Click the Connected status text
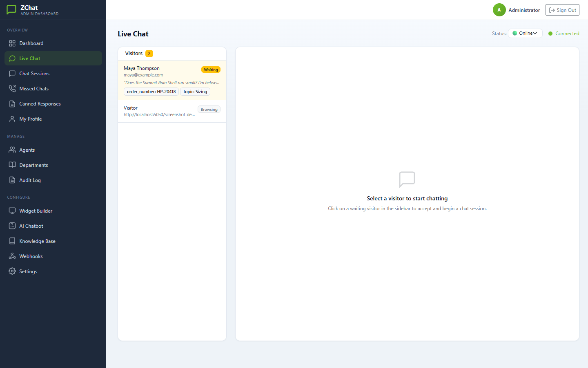Image resolution: width=588 pixels, height=368 pixels. (x=567, y=34)
